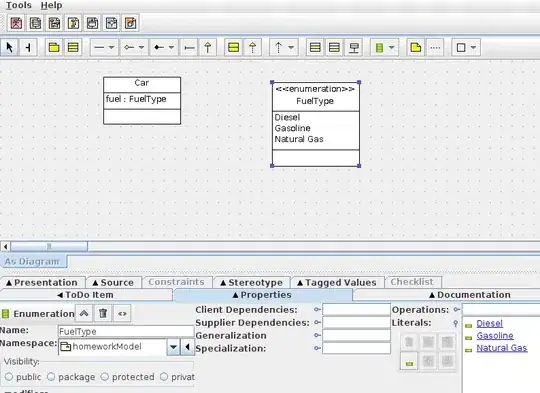Choose the generalization arrow tool
The height and width of the screenshot is (393, 540).
coord(208,47)
